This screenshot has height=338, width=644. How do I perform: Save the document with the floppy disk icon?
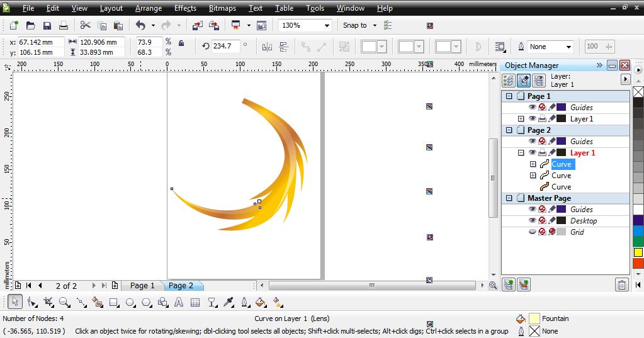[x=47, y=25]
